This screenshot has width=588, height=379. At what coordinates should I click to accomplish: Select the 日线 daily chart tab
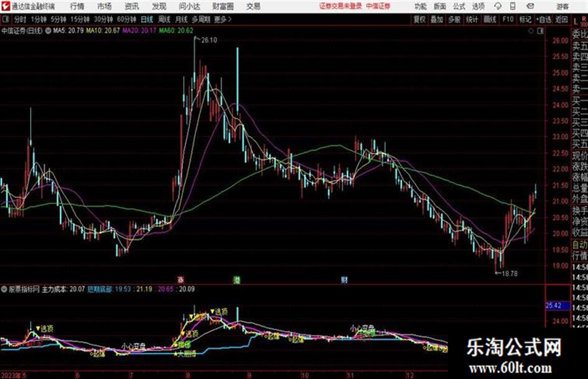pyautogui.click(x=147, y=19)
